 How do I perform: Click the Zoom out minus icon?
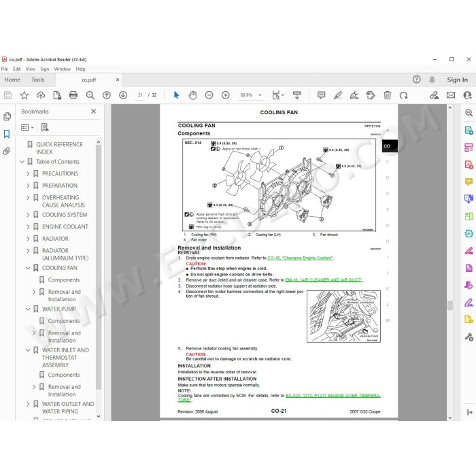(209, 95)
